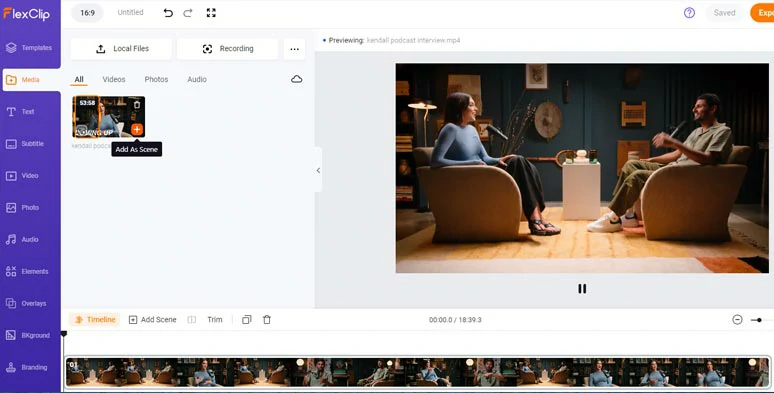Click the split scene icon
Screen dimensions: 774x393
[192, 319]
